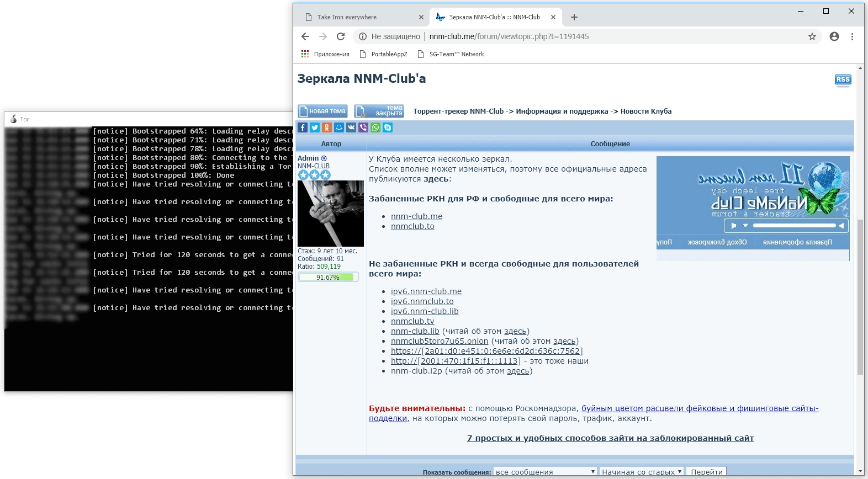Screen dimensions: 868x479
Task: Click registered icon next to Admin
Action: [x=324, y=158]
